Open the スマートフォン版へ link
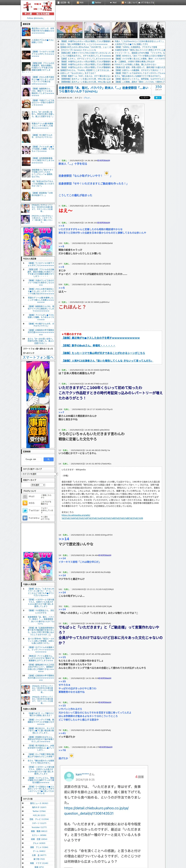186x868 pixels. (x=38, y=357)
